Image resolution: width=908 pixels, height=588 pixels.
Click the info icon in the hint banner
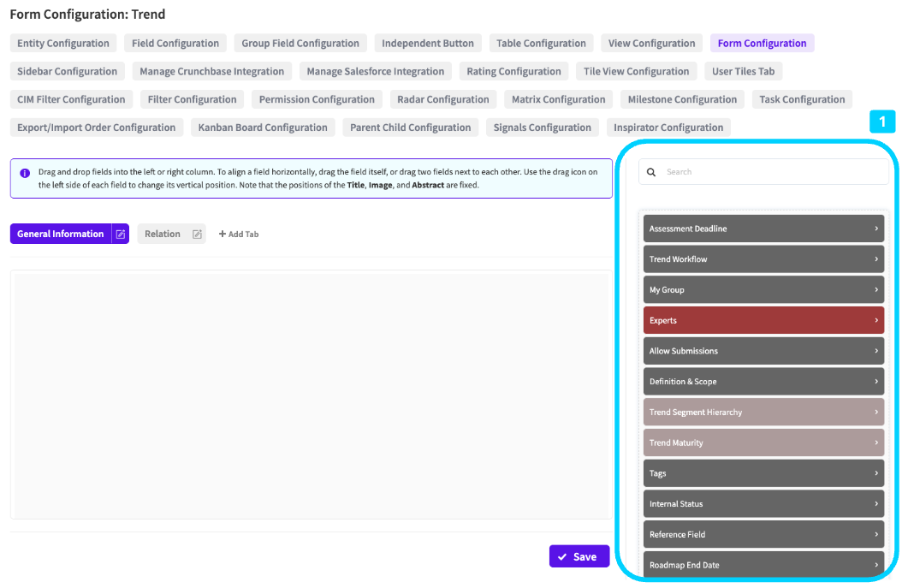click(x=25, y=172)
